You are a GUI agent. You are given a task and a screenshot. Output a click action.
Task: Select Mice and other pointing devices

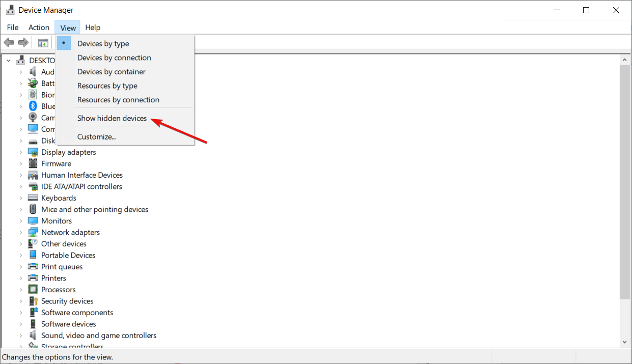[x=95, y=209]
